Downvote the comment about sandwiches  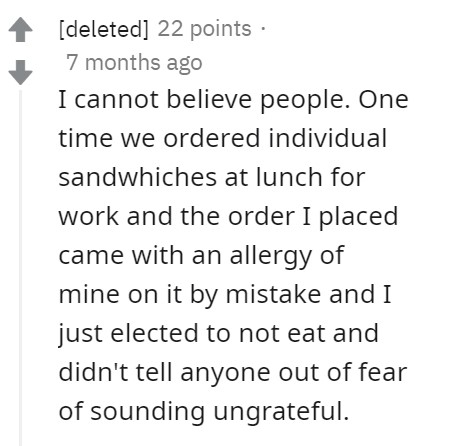[20, 72]
